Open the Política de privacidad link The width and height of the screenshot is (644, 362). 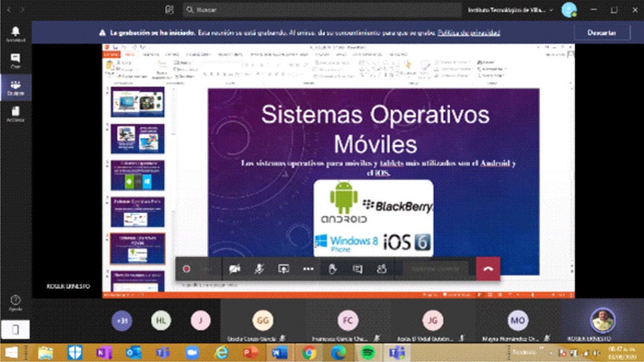469,33
